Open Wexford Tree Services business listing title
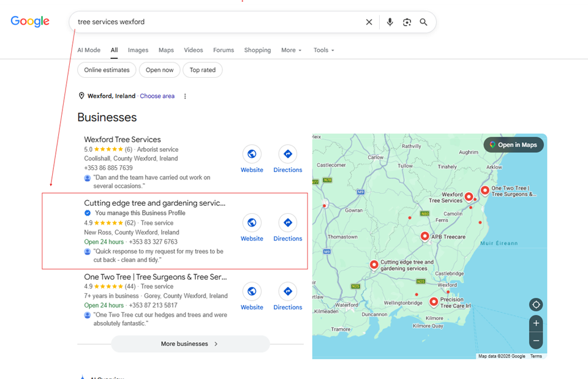The image size is (588, 379). (123, 140)
